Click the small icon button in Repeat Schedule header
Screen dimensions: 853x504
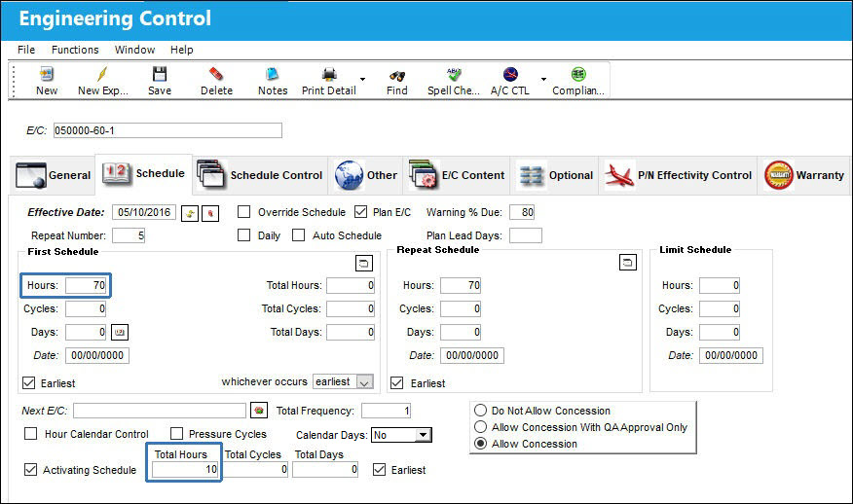click(628, 263)
